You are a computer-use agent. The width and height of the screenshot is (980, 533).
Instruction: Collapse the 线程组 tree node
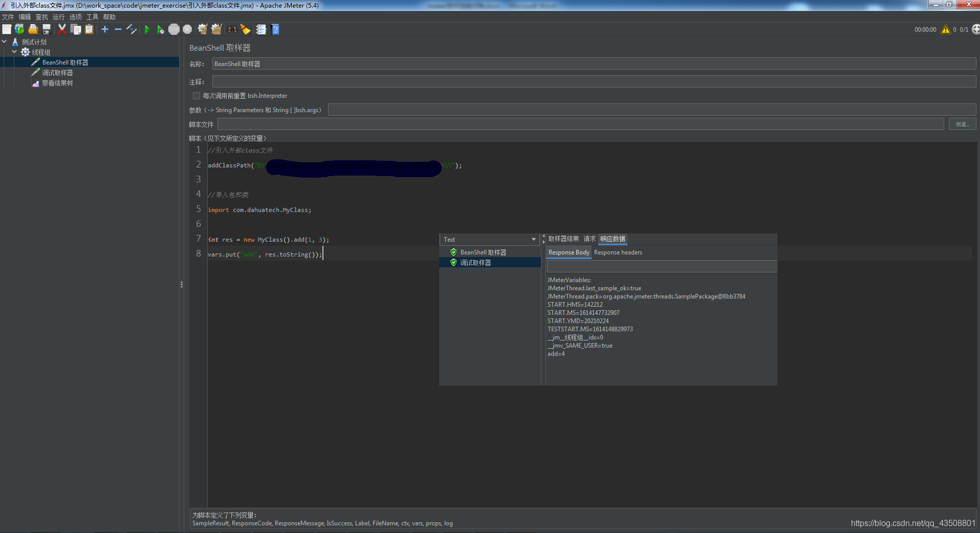tap(14, 52)
